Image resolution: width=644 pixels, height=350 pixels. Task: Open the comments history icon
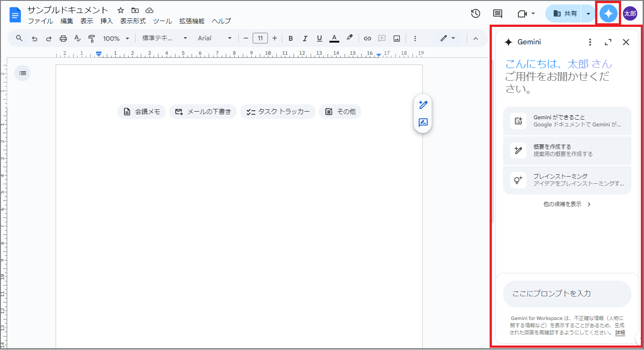tap(498, 13)
